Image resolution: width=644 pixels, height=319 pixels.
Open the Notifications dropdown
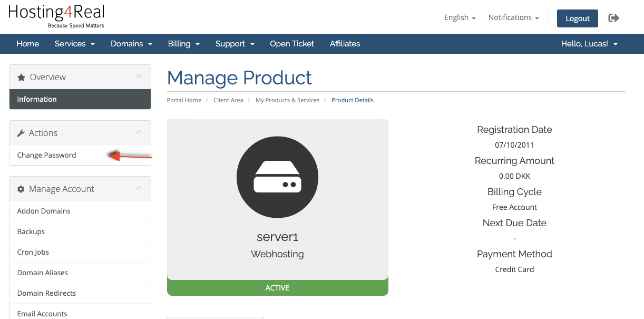tap(513, 18)
